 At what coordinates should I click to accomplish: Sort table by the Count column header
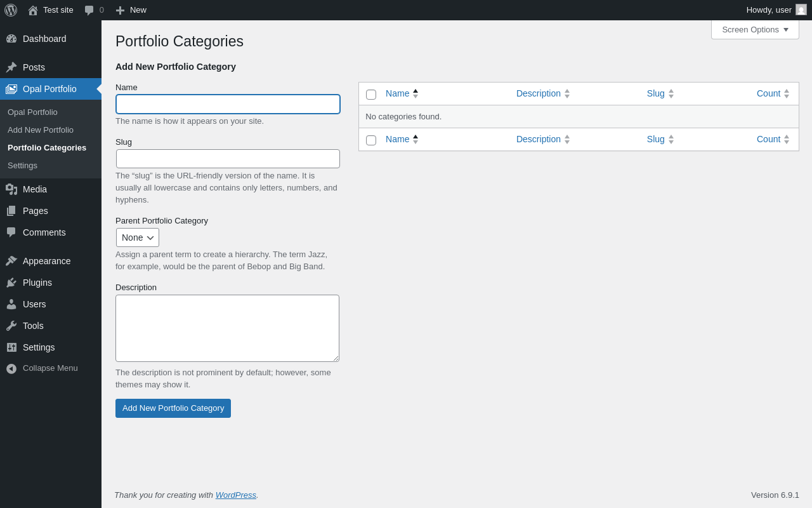click(x=768, y=93)
